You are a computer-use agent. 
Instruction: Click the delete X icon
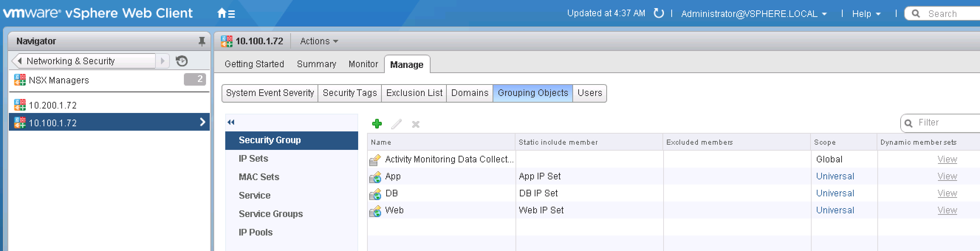pyautogui.click(x=415, y=124)
